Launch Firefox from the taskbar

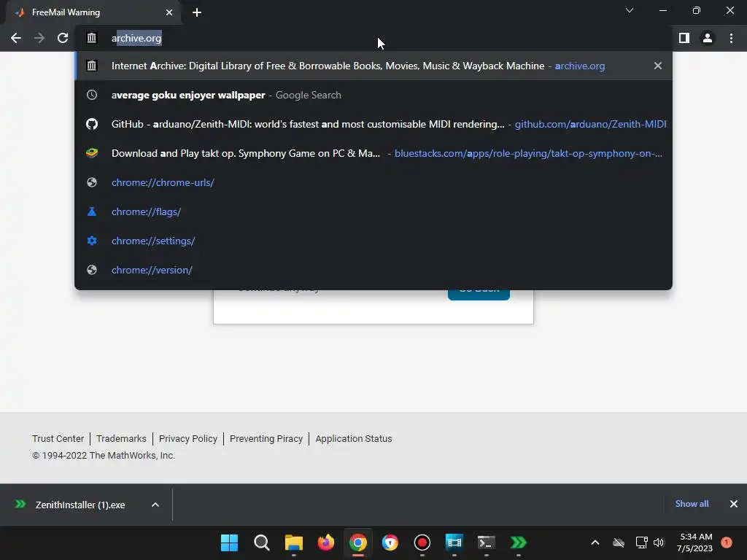click(326, 542)
